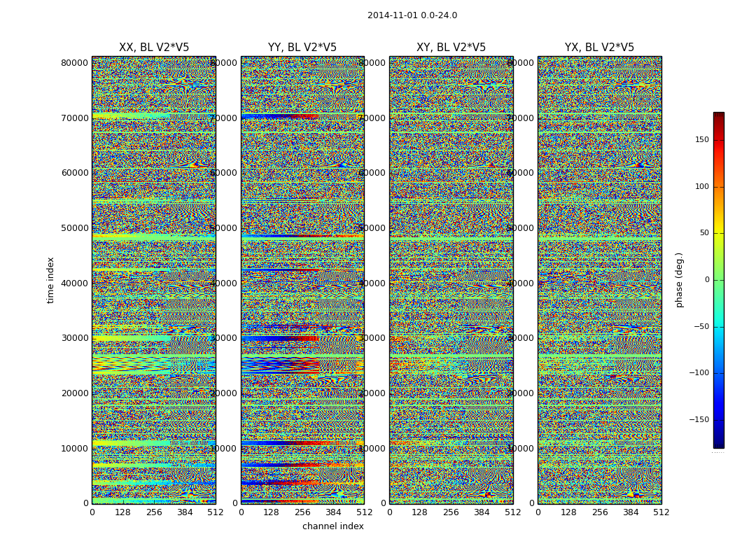Click XY panel x-tick "384"
This screenshot has width=735, height=560.
pos(482,512)
